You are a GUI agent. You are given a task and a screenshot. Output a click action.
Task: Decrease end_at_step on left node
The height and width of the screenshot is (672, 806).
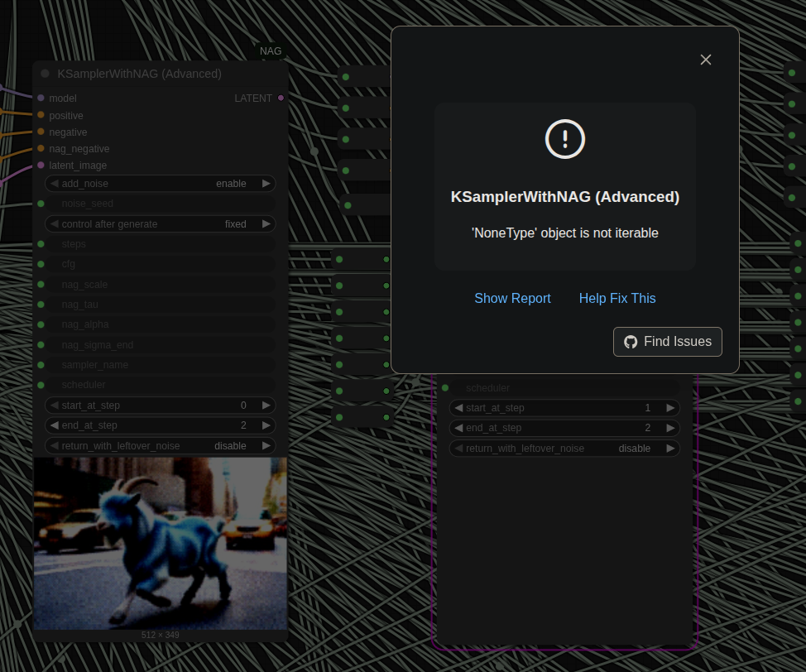pyautogui.click(x=54, y=425)
